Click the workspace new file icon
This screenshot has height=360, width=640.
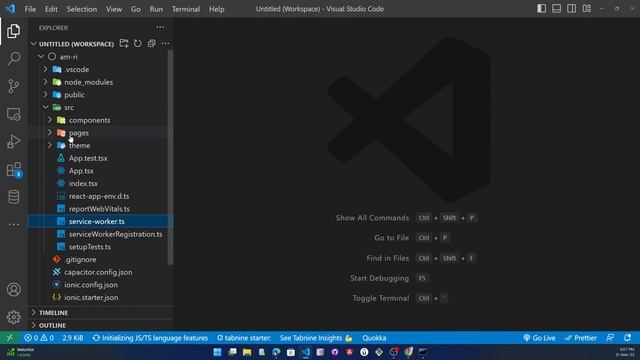point(124,43)
